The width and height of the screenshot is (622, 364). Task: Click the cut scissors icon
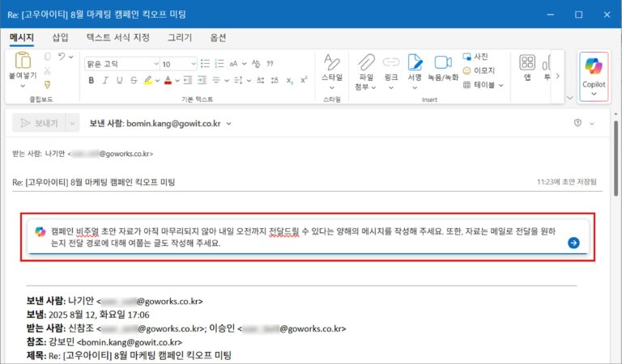click(48, 71)
